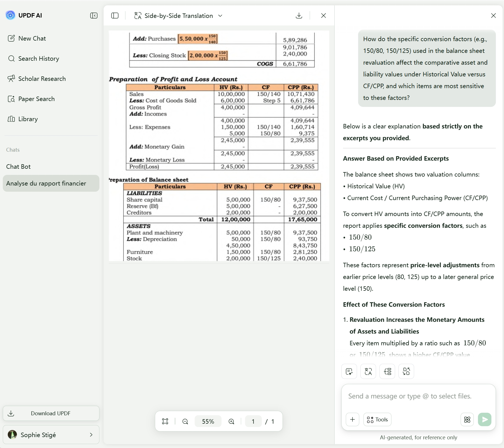Click the download icon on Download UPDF
This screenshot has width=504, height=448.
pos(11,413)
